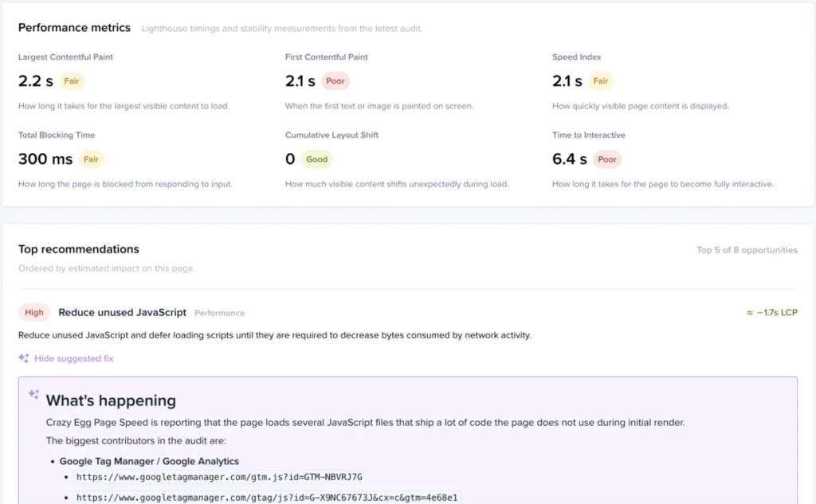
Task: Click the −1.7s LCP savings estimate
Action: 771,313
